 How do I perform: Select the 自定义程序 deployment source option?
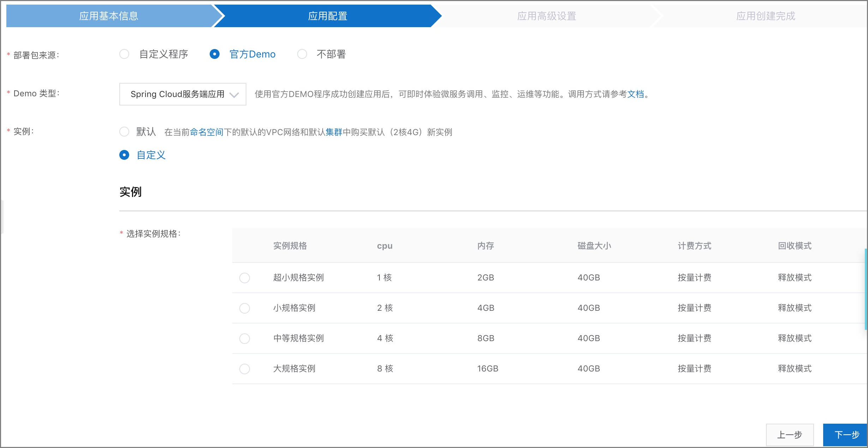click(x=124, y=54)
